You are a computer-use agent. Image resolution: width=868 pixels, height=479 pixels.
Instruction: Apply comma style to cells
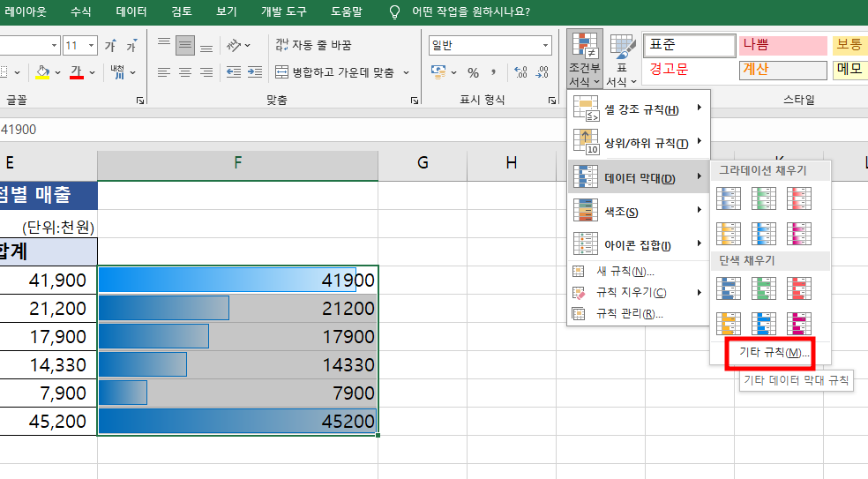(x=493, y=72)
